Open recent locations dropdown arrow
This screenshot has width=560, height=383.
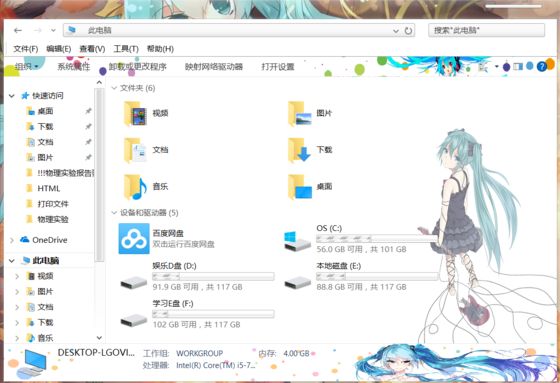point(53,30)
